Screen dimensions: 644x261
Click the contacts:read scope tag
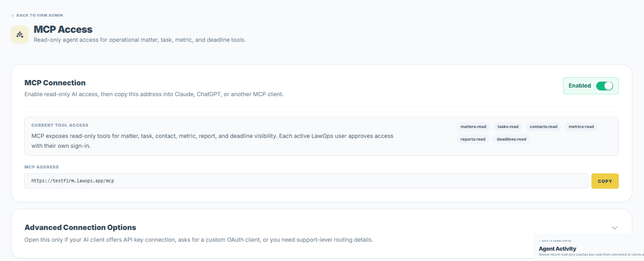[x=543, y=127]
